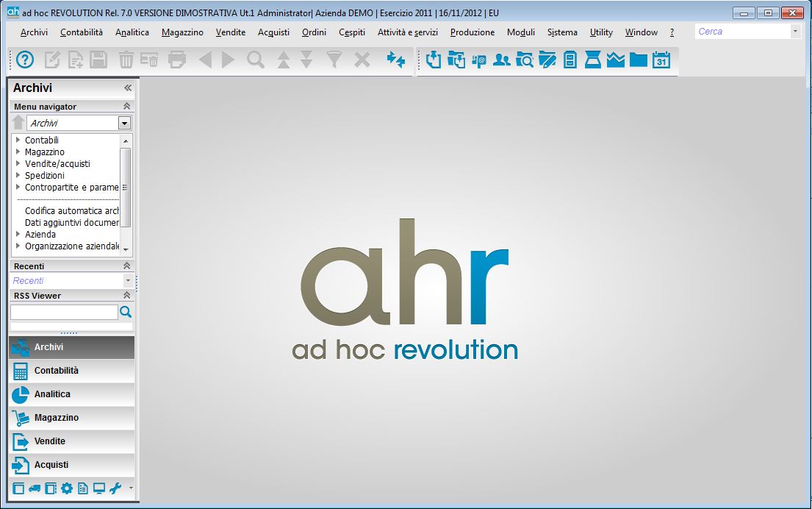Expand the Vendite/acquisti tree node
The height and width of the screenshot is (509, 812).
[18, 163]
